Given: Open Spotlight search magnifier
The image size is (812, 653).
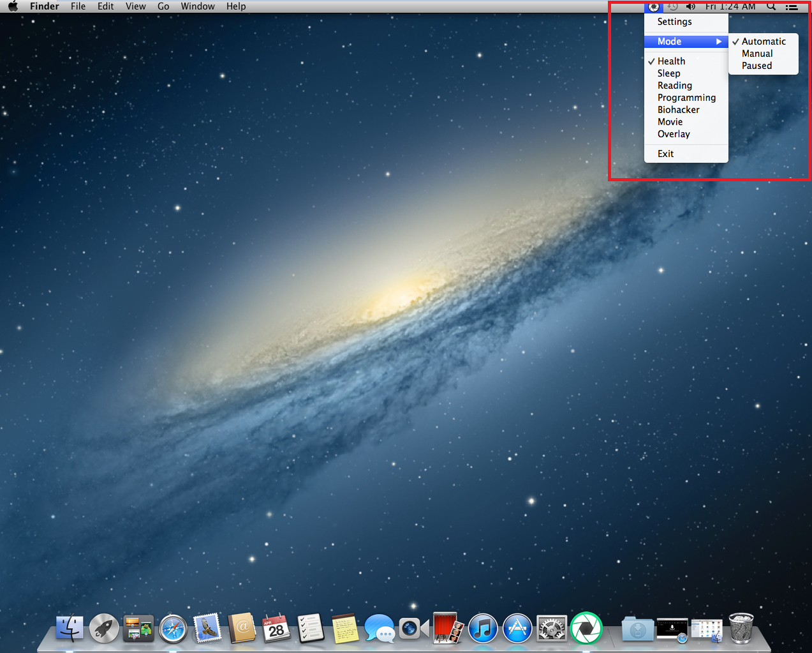Looking at the screenshot, I should 771,6.
